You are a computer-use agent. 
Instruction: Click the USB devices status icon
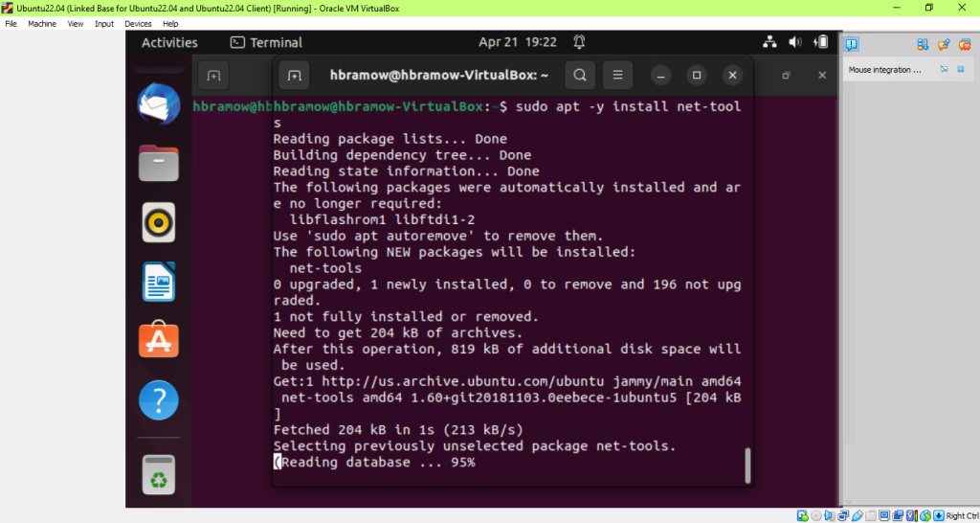pyautogui.click(x=857, y=515)
